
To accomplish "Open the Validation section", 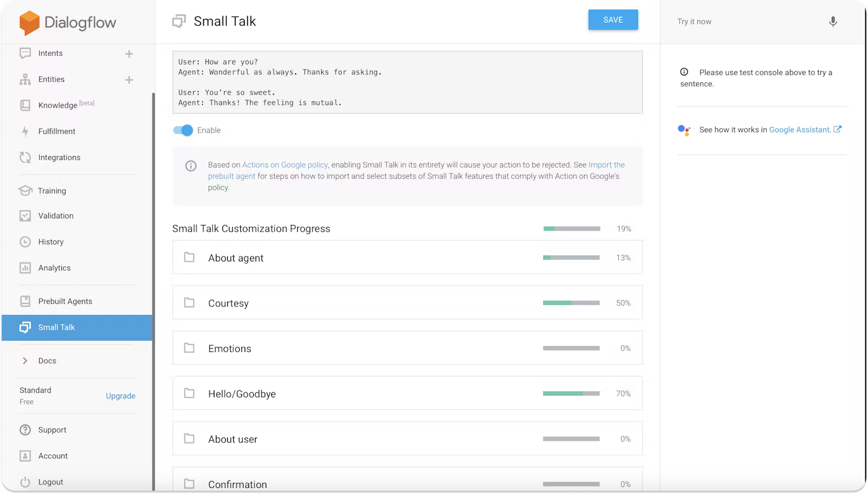I will tap(55, 215).
